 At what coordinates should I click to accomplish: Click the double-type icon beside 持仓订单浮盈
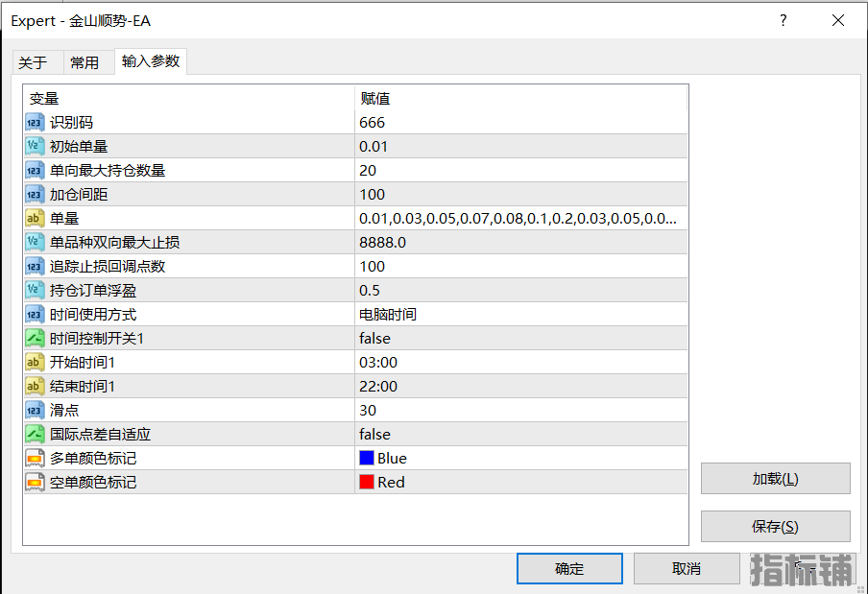pos(35,290)
